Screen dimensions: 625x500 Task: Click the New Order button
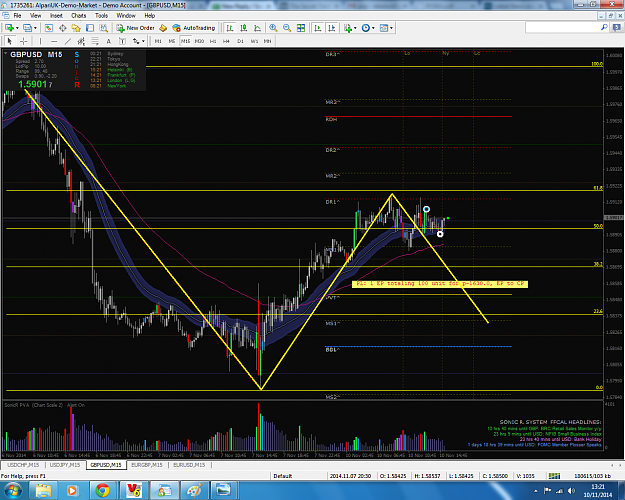point(136,28)
